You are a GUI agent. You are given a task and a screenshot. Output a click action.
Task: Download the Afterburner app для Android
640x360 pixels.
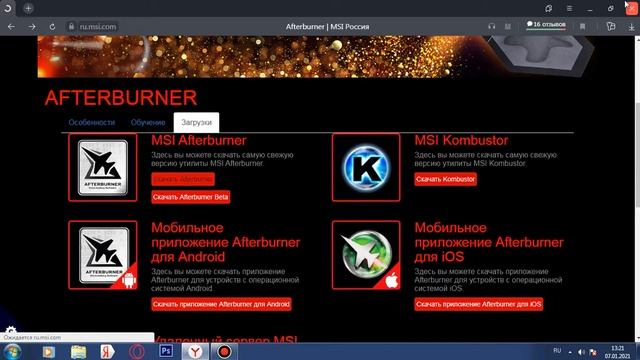pos(221,304)
